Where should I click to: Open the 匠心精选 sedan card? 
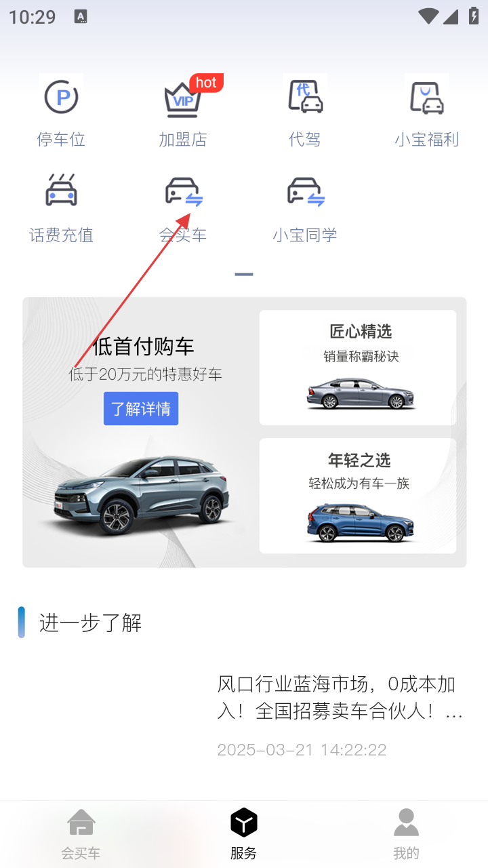click(358, 368)
